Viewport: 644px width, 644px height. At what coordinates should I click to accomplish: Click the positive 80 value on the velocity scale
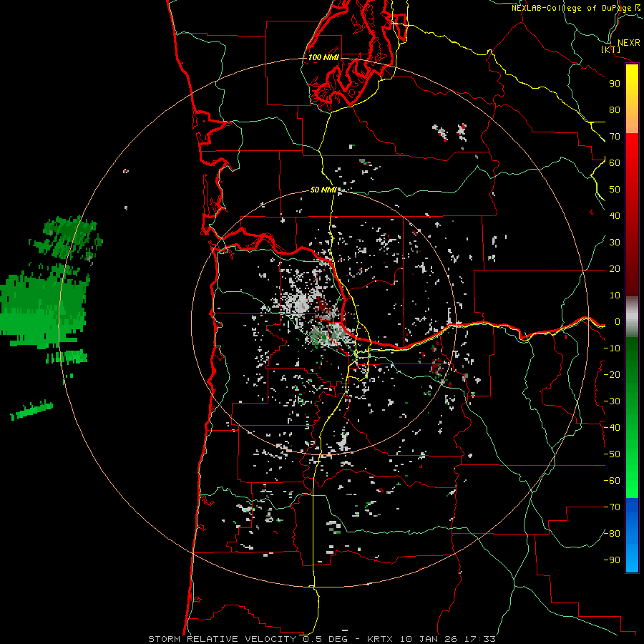tap(615, 110)
